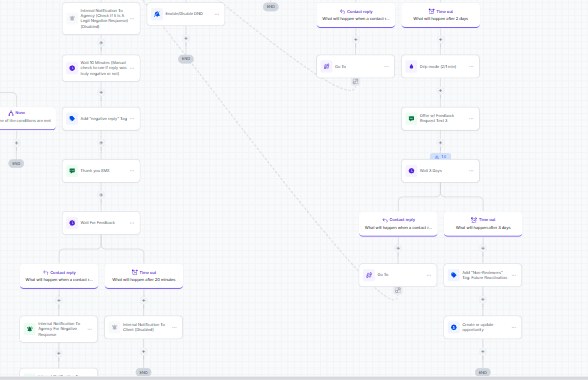Select the None branch card
The width and height of the screenshot is (588, 380).
point(27,118)
